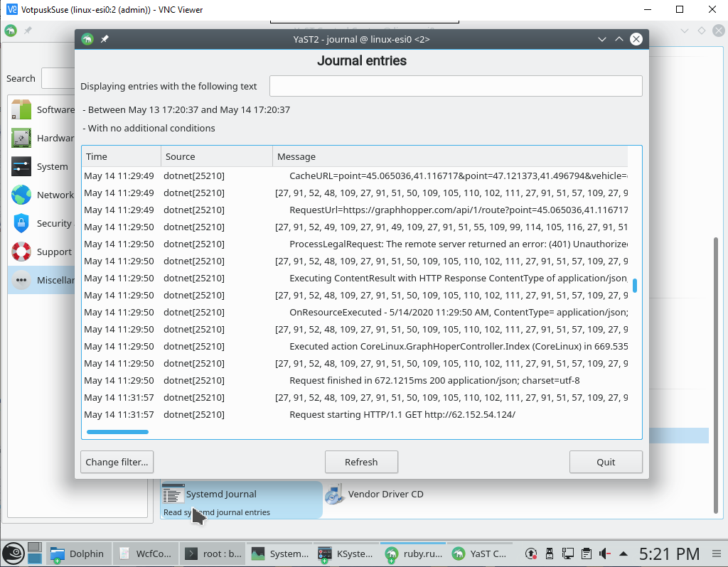Select the Executed action CoreLinux.GraphHoperController entry
The width and height of the screenshot is (728, 567).
[x=355, y=347]
